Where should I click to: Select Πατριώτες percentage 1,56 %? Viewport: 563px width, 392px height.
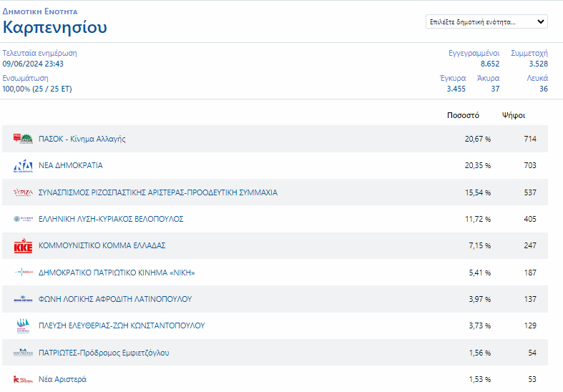480,353
